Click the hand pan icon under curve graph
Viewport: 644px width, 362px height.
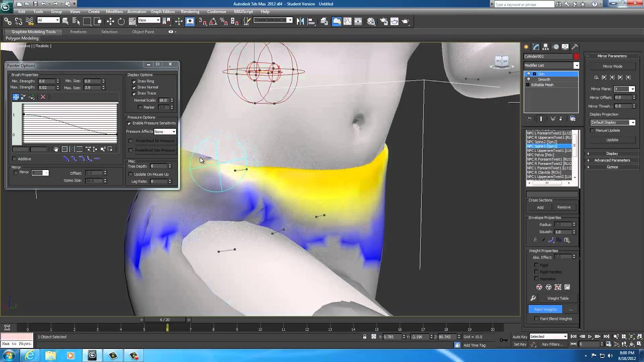56,149
